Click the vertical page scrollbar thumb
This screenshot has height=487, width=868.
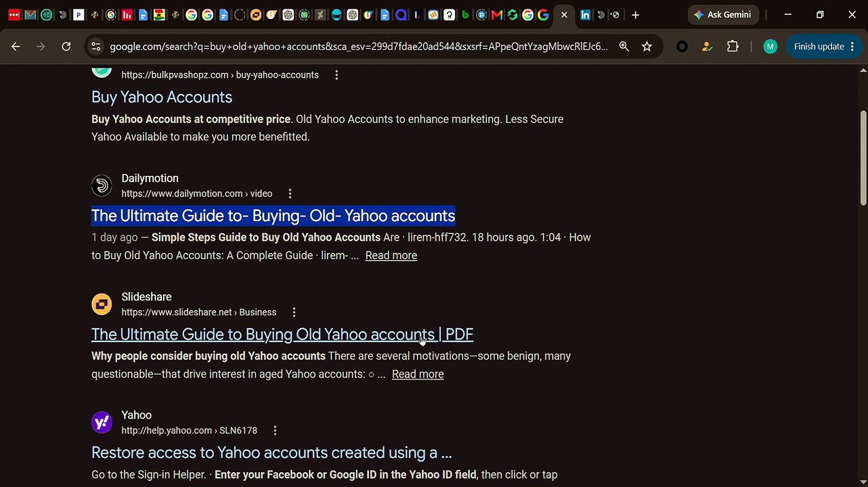pyautogui.click(x=863, y=158)
